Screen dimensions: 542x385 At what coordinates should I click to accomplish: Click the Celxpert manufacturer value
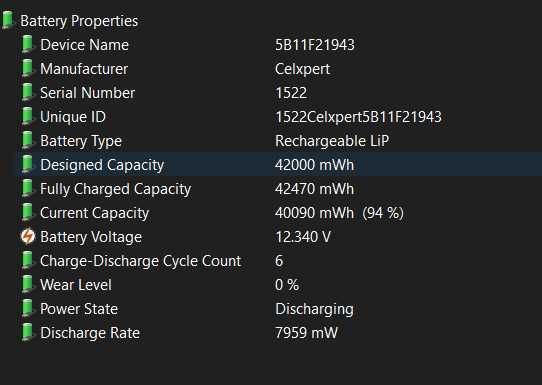click(x=302, y=69)
